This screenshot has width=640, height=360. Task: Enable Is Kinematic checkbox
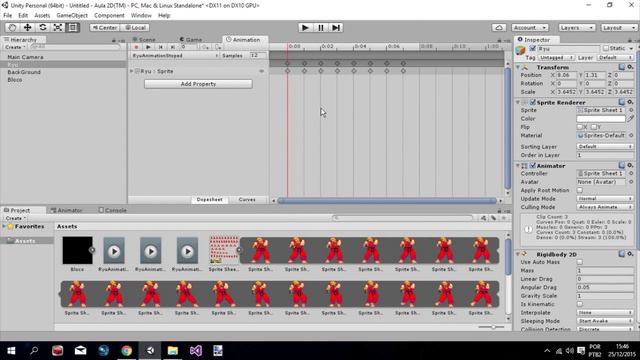(580, 304)
